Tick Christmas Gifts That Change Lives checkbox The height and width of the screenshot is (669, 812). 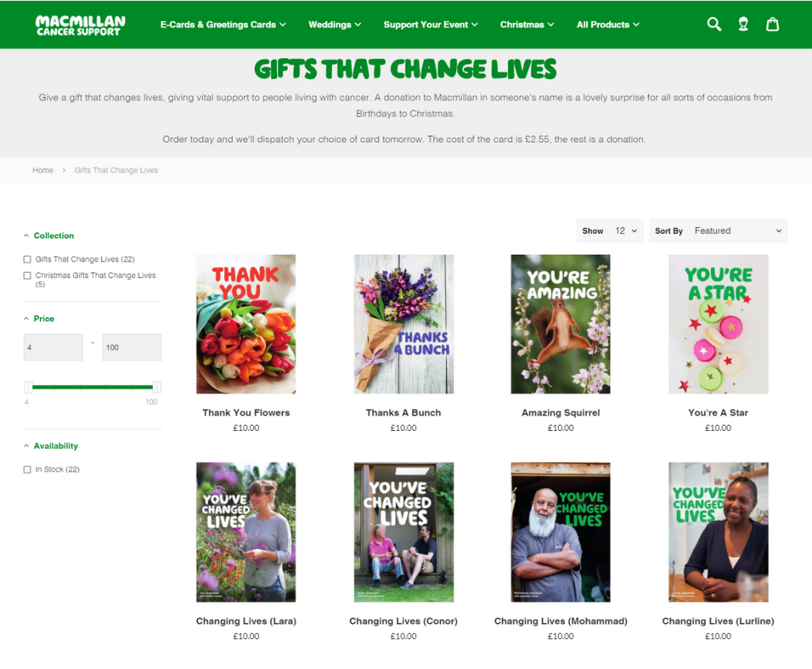[x=27, y=275]
